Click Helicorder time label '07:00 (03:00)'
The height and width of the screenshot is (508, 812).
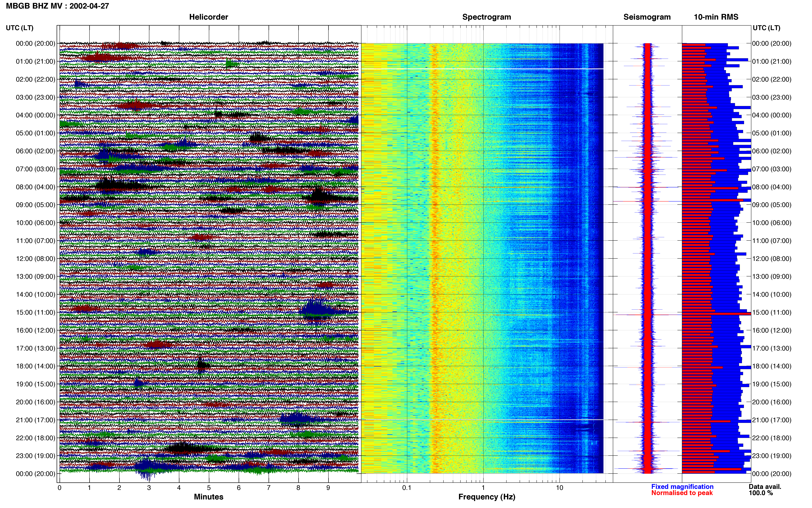(36, 169)
